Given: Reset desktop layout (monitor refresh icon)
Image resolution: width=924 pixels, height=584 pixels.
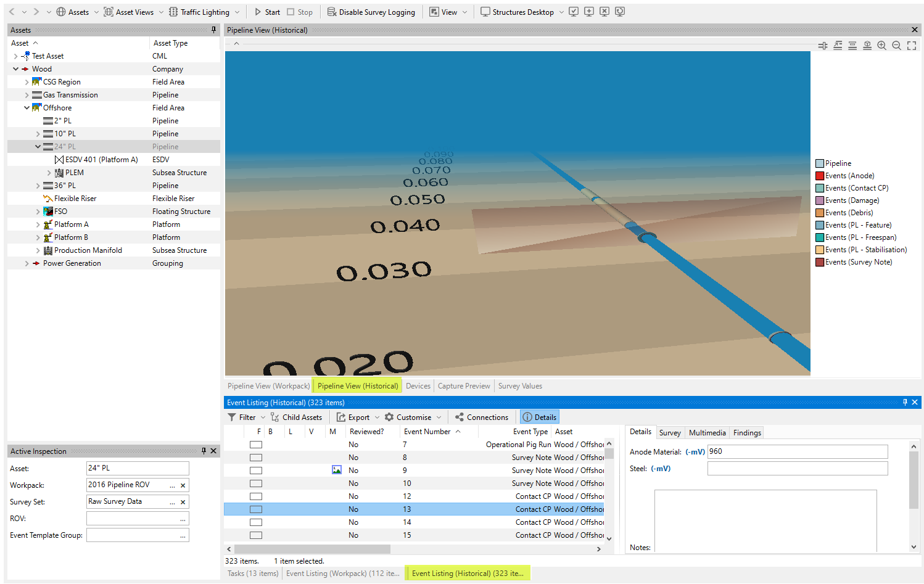Looking at the screenshot, I should 620,12.
